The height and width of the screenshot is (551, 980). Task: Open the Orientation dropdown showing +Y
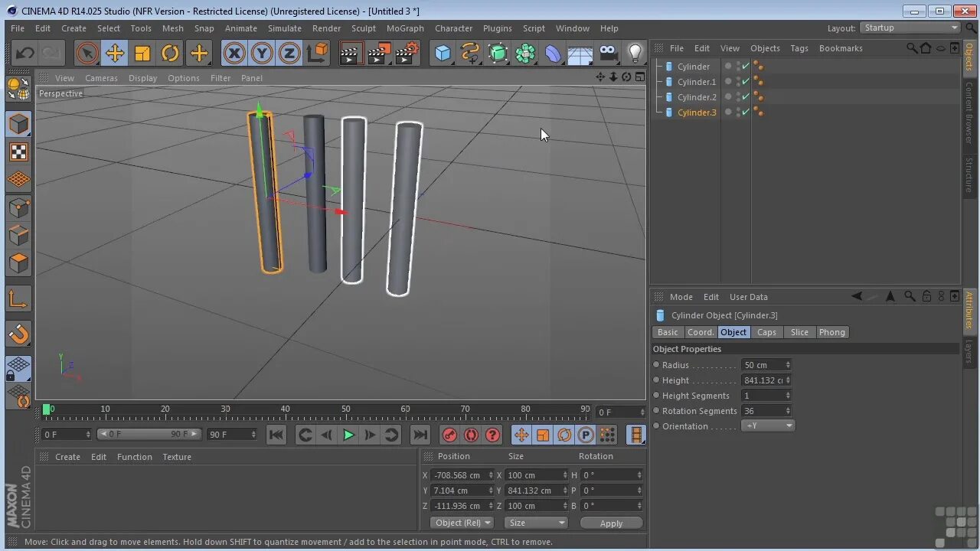pos(768,425)
